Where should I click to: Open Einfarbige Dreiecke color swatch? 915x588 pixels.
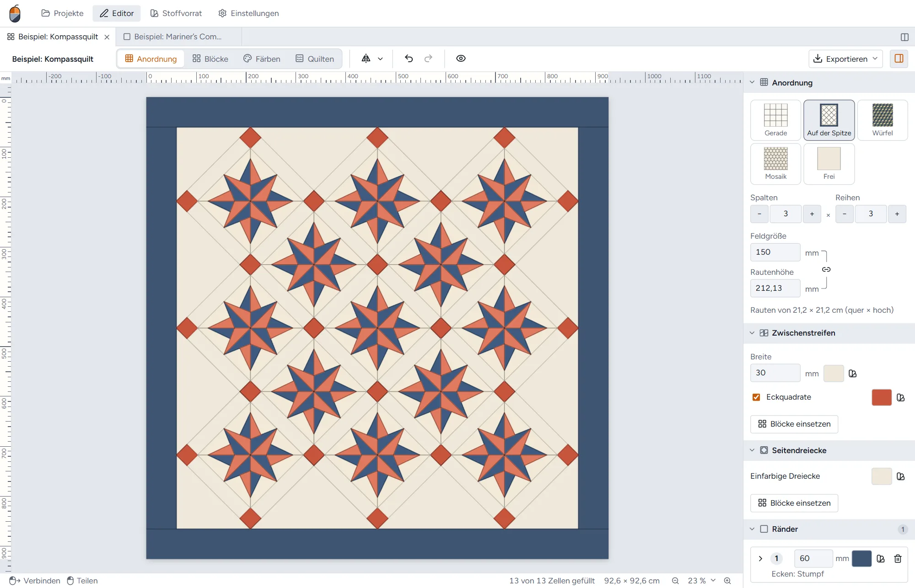pos(882,476)
